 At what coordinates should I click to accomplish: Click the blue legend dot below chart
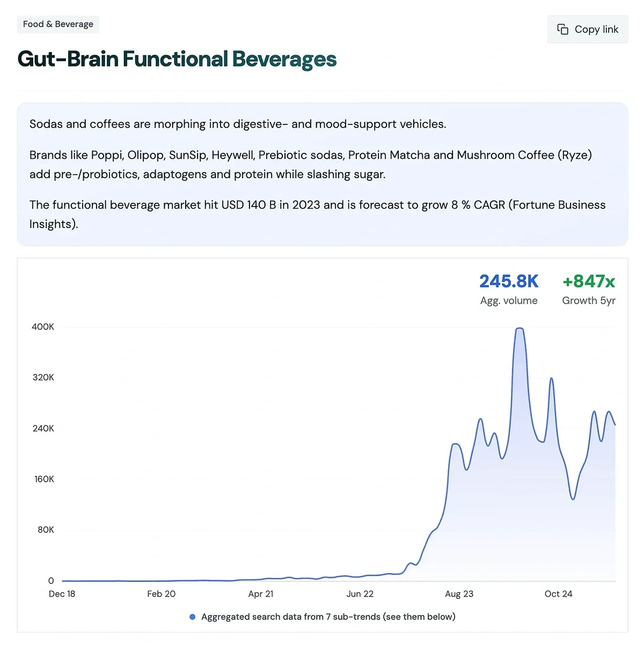pos(193,617)
